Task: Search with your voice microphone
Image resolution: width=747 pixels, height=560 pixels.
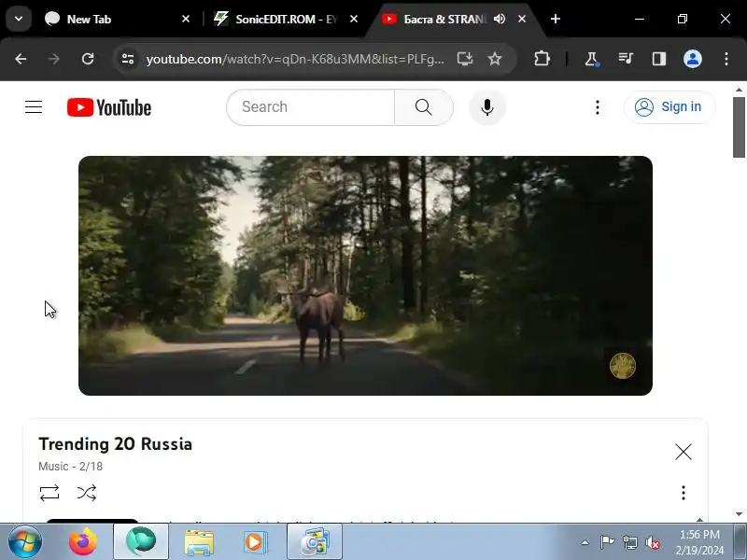Action: coord(486,107)
